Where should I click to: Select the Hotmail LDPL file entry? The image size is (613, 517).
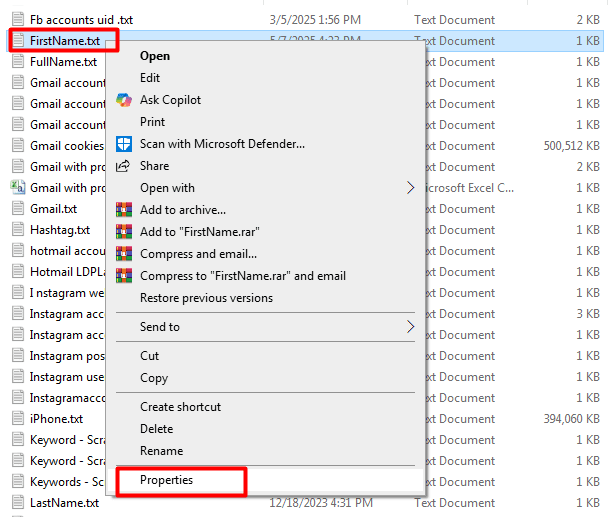coord(68,272)
